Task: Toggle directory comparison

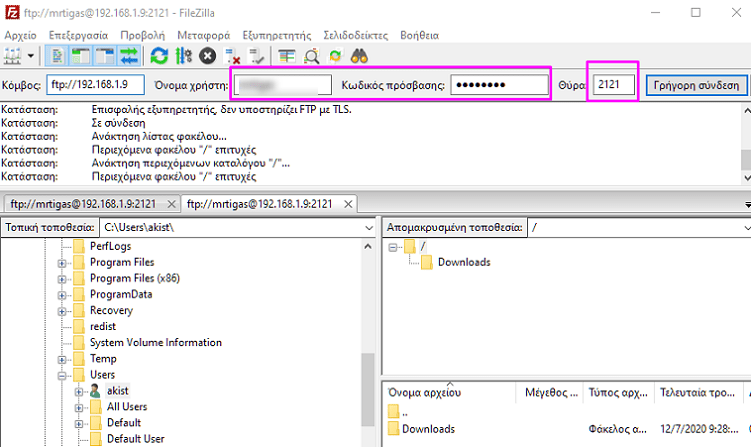Action: 311,56
